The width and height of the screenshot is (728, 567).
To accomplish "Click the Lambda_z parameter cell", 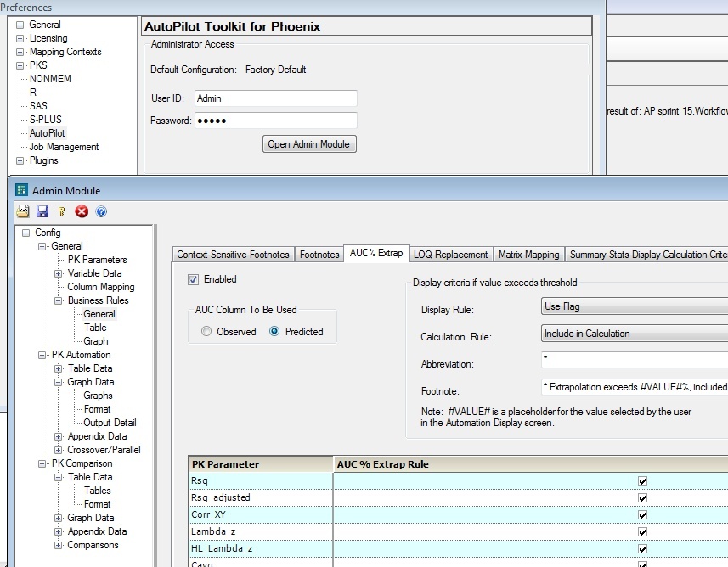I will coord(261,531).
